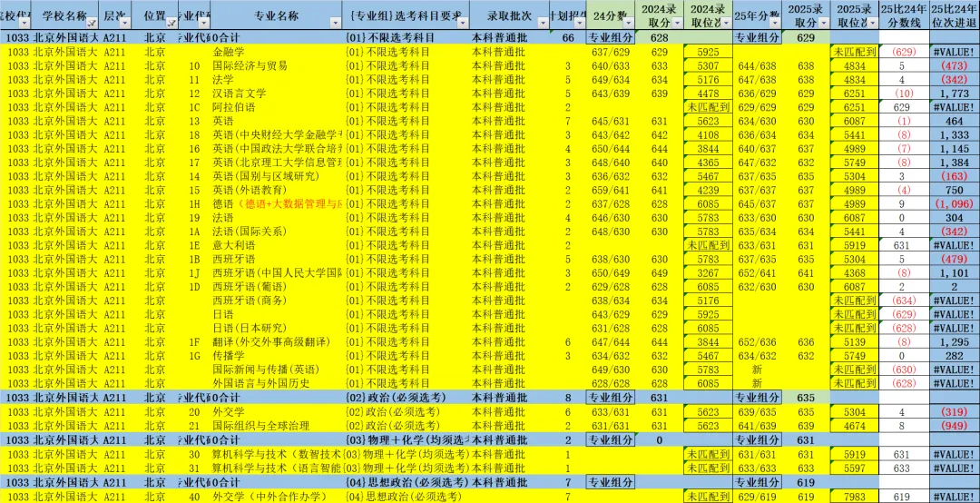Select the 传播学 cell
The image size is (980, 503).
pos(276,355)
